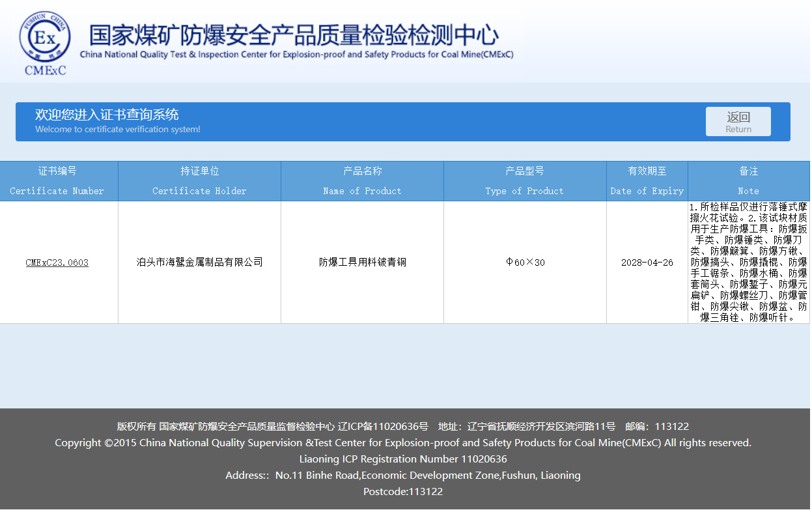
Task: Click the Note column header
Action: (749, 180)
